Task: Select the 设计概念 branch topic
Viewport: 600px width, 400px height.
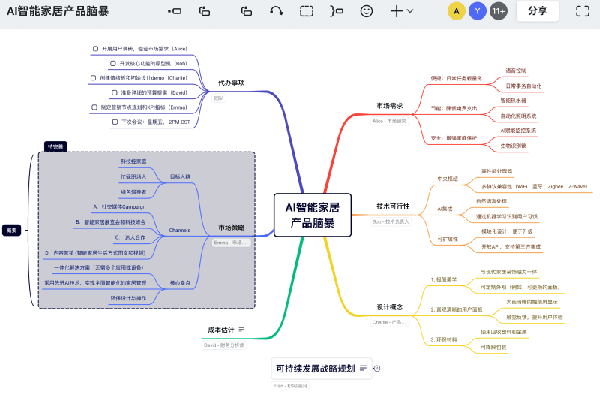Action: coord(390,308)
